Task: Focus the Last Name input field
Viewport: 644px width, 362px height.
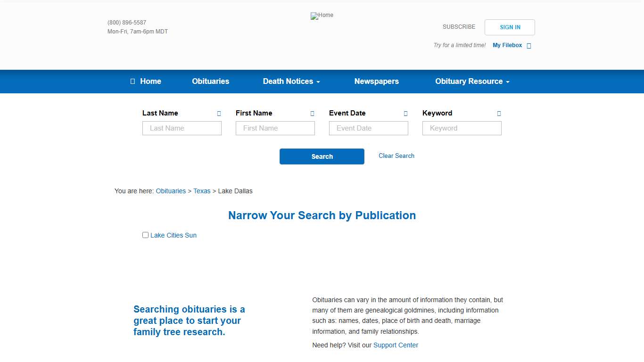Action: point(182,128)
